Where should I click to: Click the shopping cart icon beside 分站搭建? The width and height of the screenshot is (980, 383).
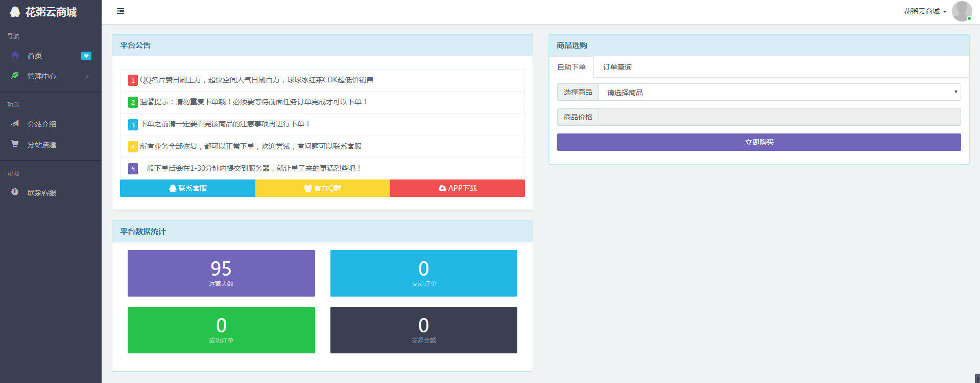point(15,144)
